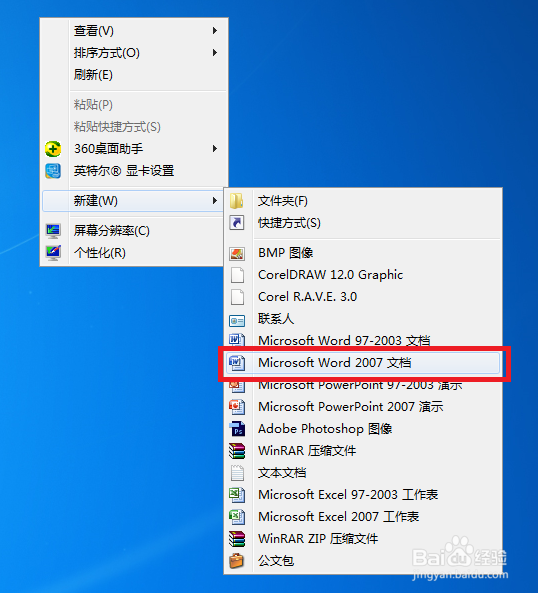
Task: Create new Corel R.A.V.E. 3.0 file
Action: (363, 297)
